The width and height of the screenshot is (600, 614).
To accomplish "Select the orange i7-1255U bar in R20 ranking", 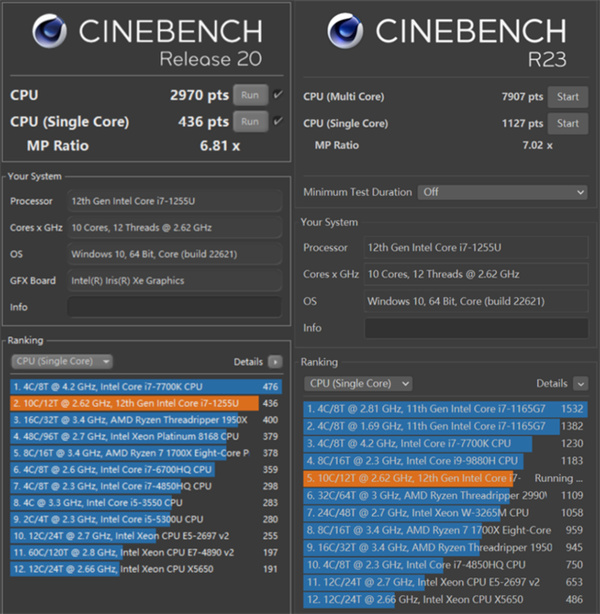I will [134, 403].
